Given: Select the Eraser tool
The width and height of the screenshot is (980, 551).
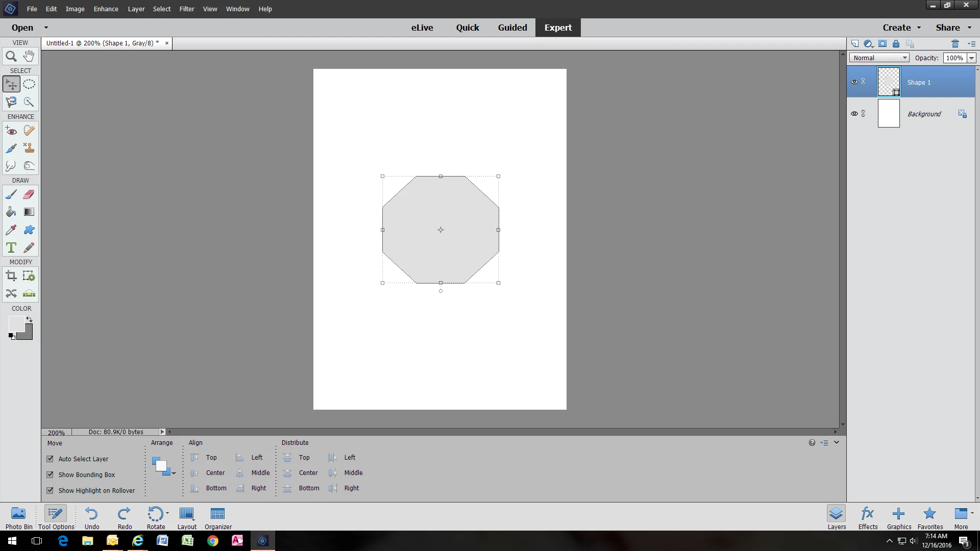Looking at the screenshot, I should (x=29, y=194).
